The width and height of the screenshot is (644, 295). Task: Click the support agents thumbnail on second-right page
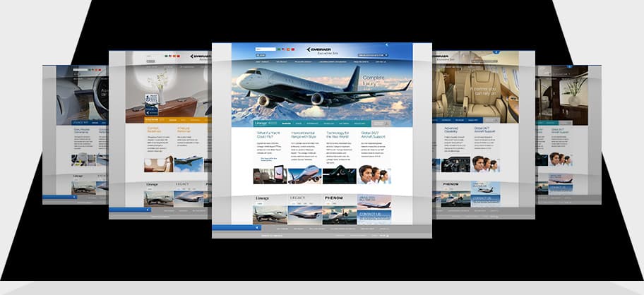pyautogui.click(x=486, y=164)
